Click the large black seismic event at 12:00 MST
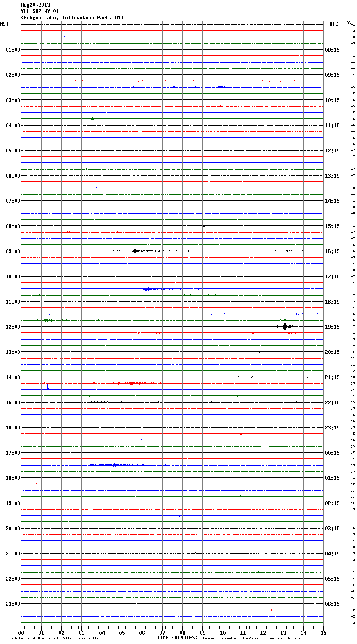 click(285, 327)
